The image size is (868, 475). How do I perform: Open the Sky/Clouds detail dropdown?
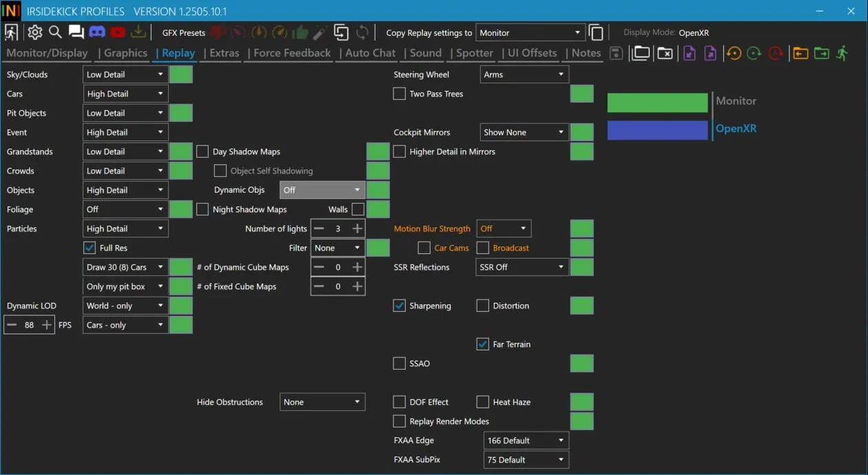click(125, 74)
